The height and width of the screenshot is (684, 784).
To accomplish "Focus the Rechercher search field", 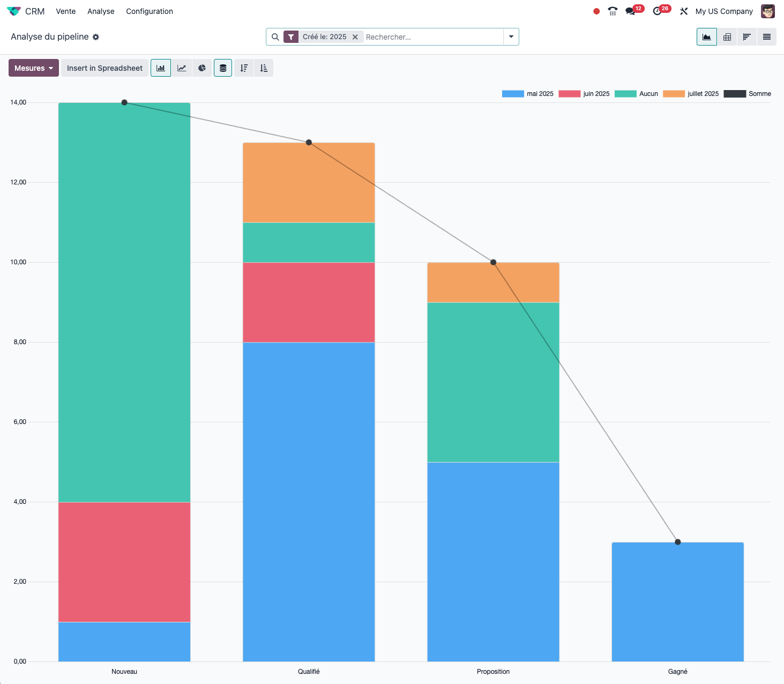I will [x=433, y=37].
